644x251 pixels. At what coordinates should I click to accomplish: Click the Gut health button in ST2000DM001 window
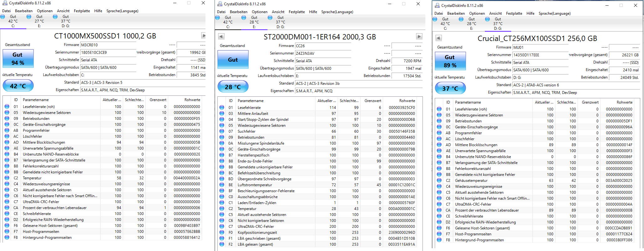[233, 59]
